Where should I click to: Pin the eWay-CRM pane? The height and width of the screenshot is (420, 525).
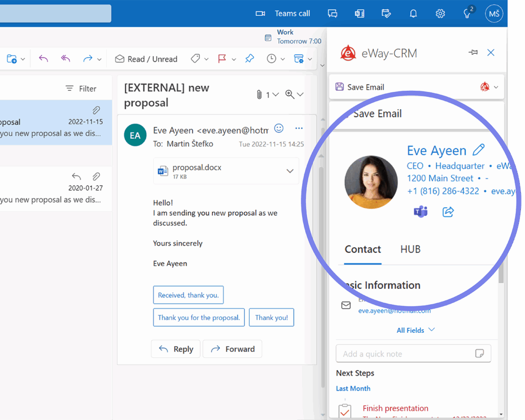click(473, 53)
